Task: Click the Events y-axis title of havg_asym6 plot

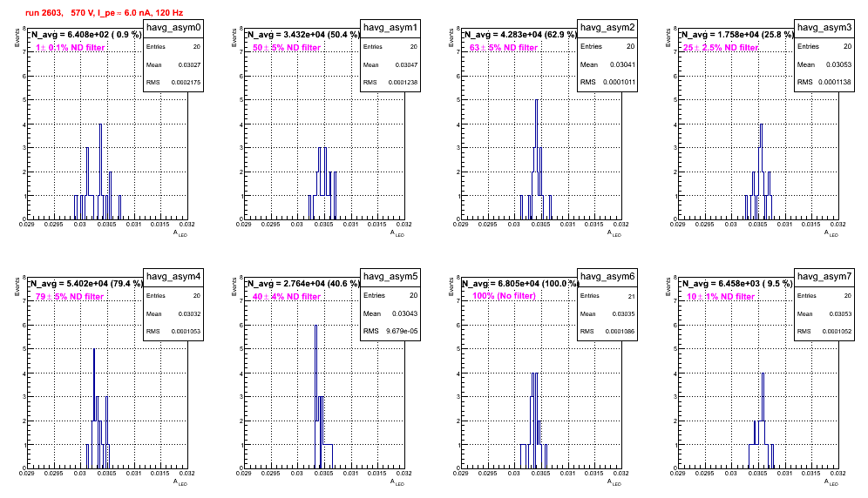Action: coord(451,286)
